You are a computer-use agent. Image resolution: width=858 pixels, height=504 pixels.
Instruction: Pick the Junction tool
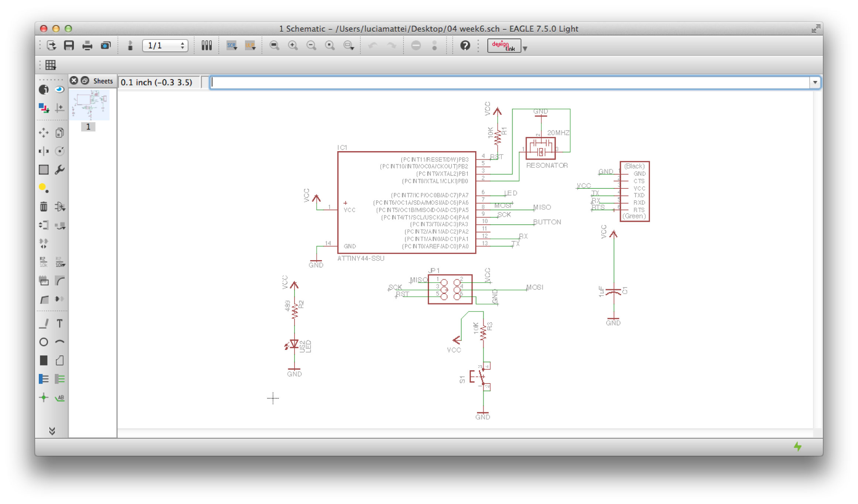tap(44, 398)
